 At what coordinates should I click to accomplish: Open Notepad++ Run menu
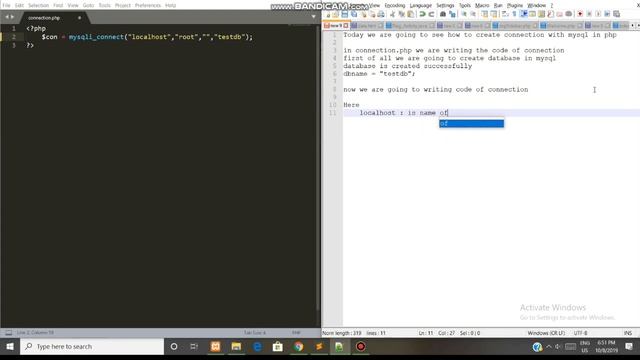(x=498, y=5)
